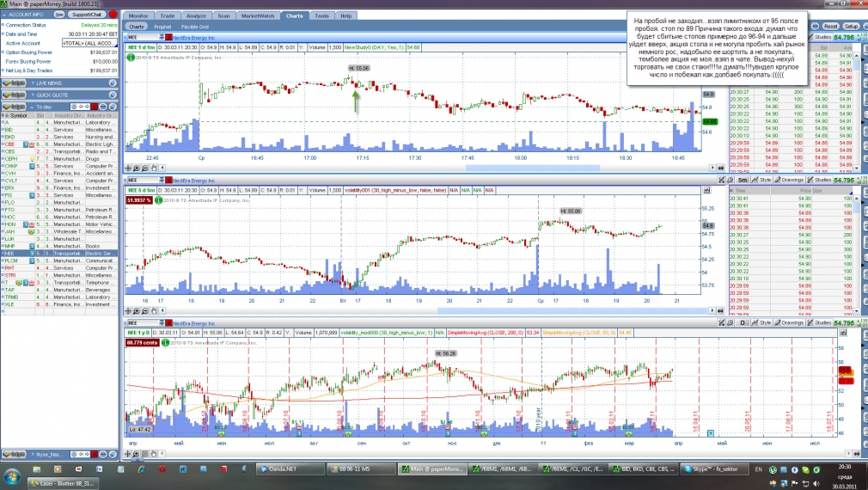Image resolution: width=868 pixels, height=490 pixels.
Task: Click round icon at right of QUICK QUOTE
Action: pyautogui.click(x=113, y=95)
